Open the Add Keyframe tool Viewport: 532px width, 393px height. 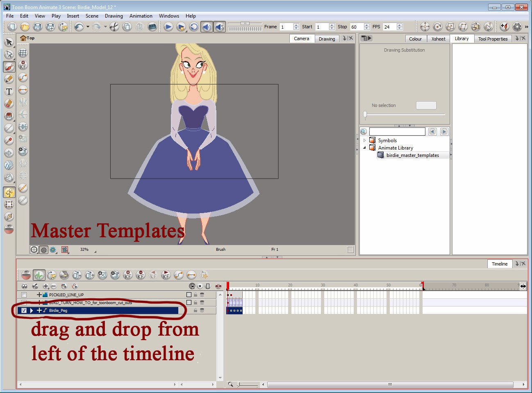127,275
